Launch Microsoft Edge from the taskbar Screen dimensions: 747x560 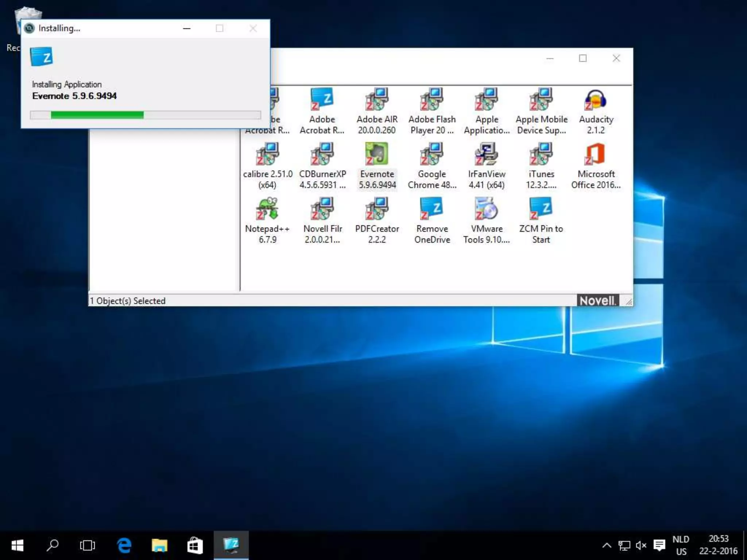click(x=124, y=545)
